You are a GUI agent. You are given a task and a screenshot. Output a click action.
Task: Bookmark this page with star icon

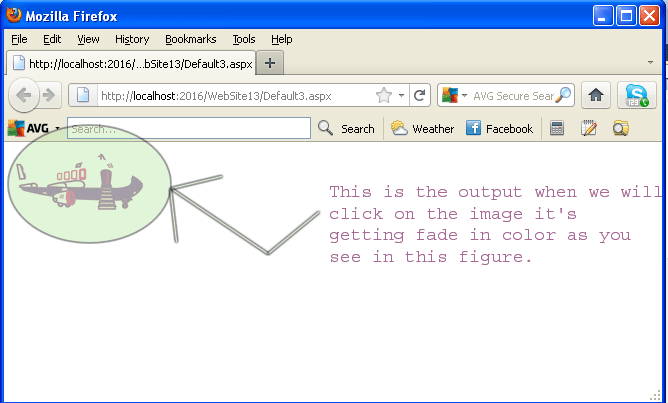pyautogui.click(x=383, y=95)
